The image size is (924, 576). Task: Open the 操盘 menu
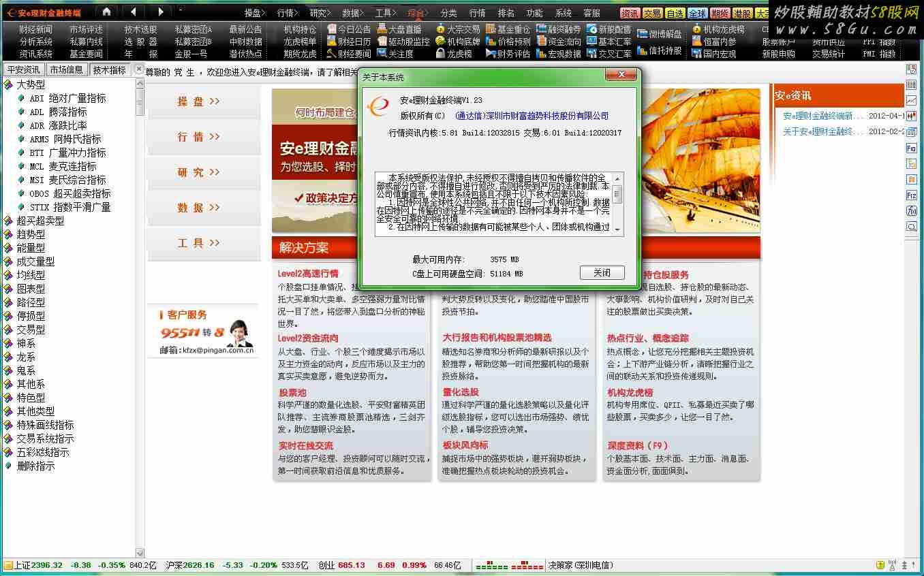256,13
